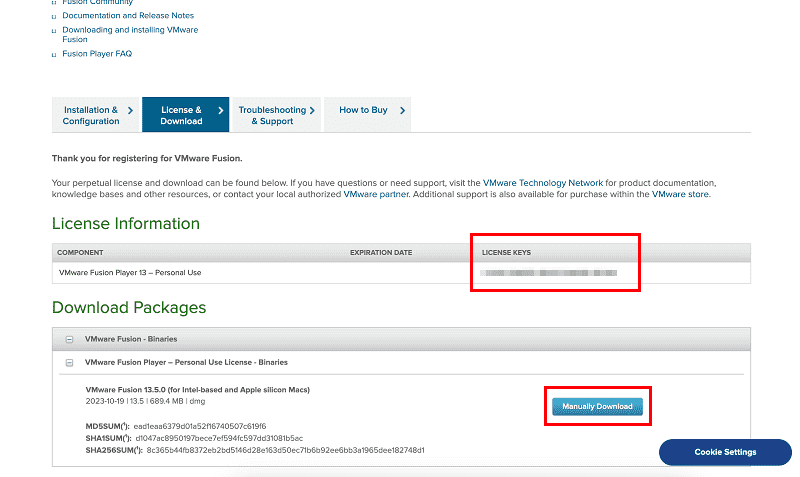Click the Manually Download button

click(x=597, y=407)
